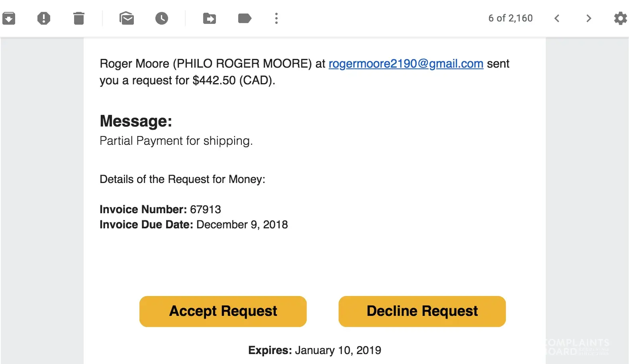629x364 pixels.
Task: Click the '6 of 2,160' message counter
Action: (x=510, y=18)
